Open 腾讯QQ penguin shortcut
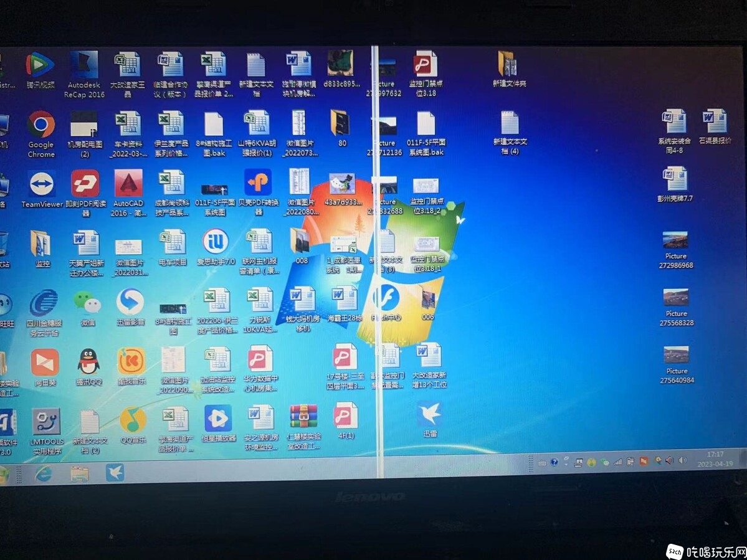This screenshot has height=560, width=747. [88, 367]
